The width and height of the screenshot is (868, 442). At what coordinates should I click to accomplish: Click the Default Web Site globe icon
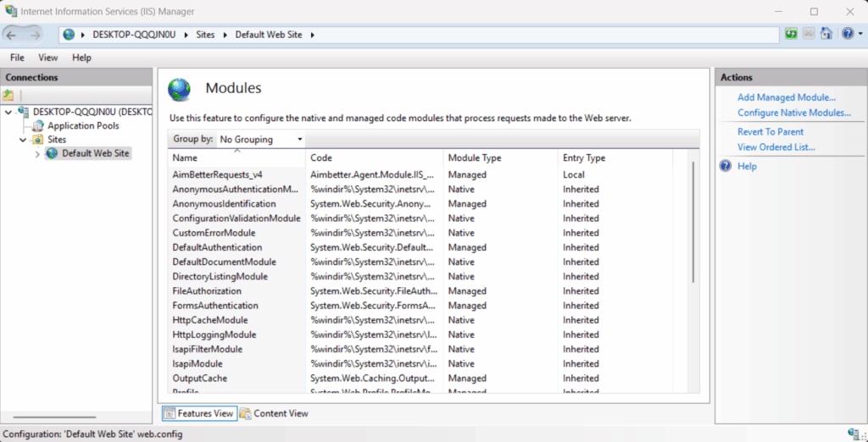click(x=52, y=153)
